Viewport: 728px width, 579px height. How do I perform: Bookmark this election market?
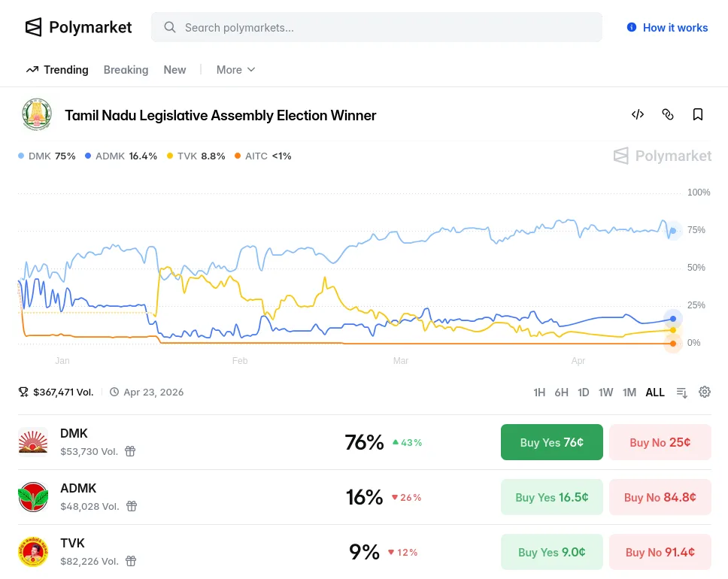pyautogui.click(x=698, y=114)
